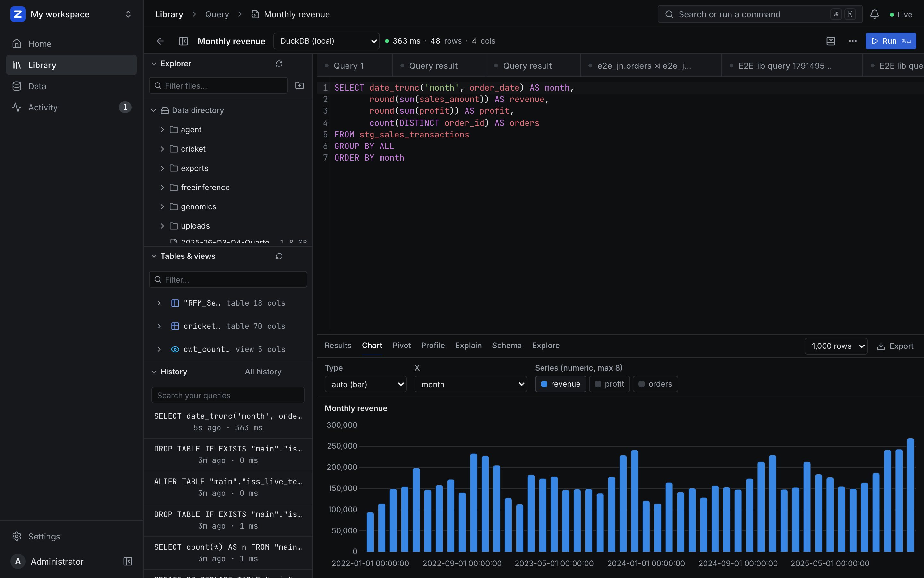Go to Home in the sidebar
Viewport: 924px width, 578px height.
pos(72,44)
